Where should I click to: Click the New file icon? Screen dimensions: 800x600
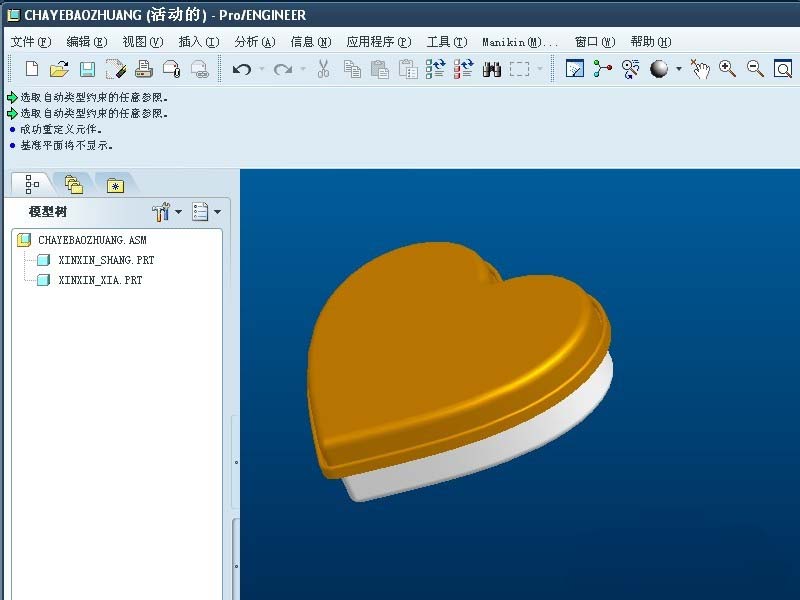(32, 69)
